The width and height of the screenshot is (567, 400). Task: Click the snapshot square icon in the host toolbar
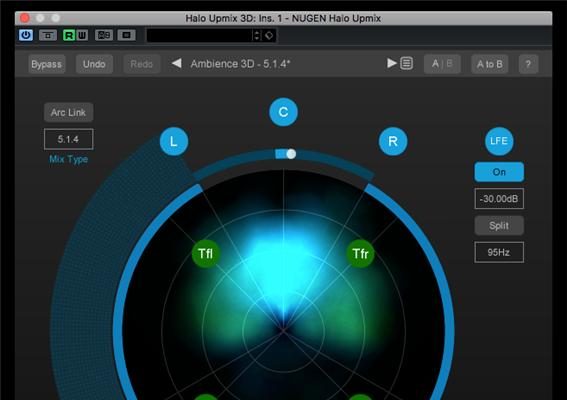126,35
